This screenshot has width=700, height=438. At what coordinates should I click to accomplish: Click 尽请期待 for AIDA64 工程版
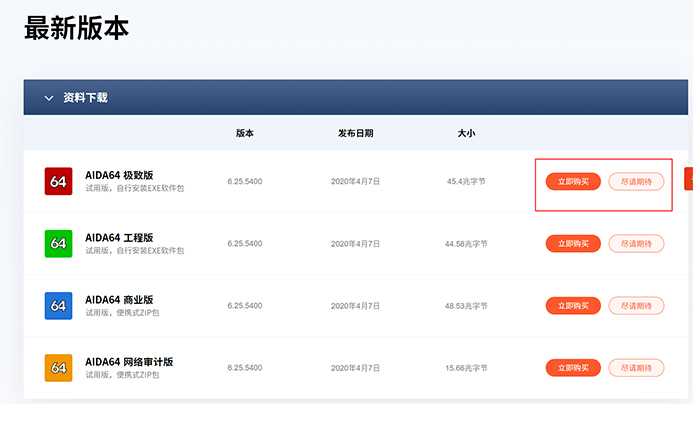point(636,243)
